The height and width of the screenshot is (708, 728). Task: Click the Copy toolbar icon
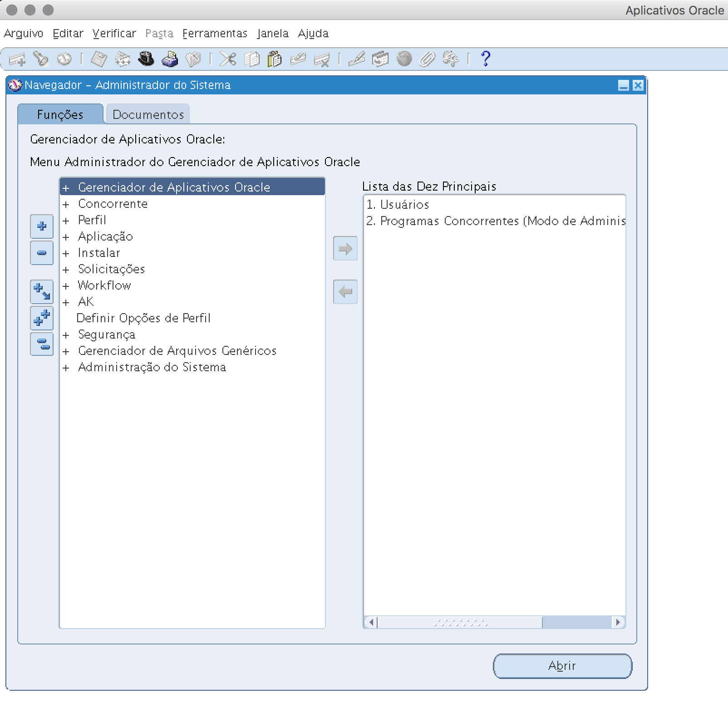(x=251, y=59)
